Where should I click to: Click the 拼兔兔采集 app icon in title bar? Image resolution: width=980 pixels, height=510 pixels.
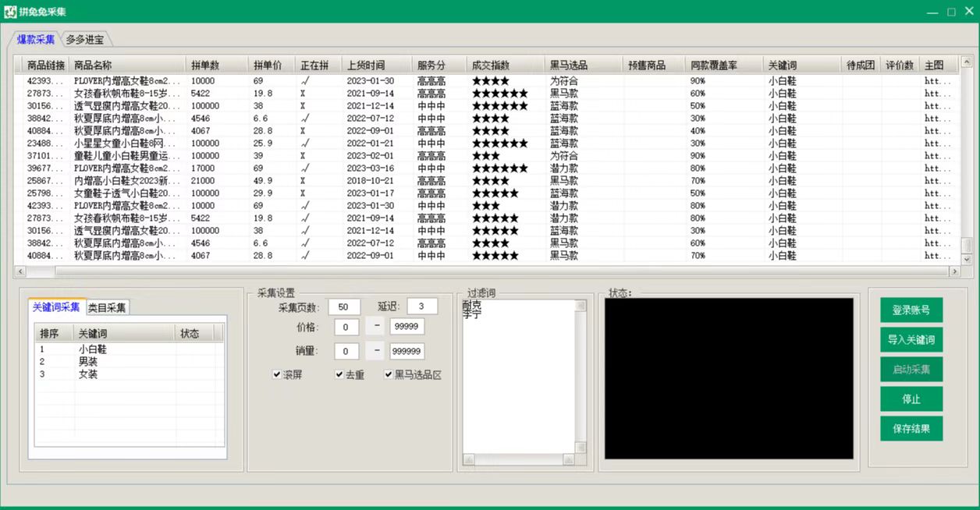pyautogui.click(x=11, y=12)
